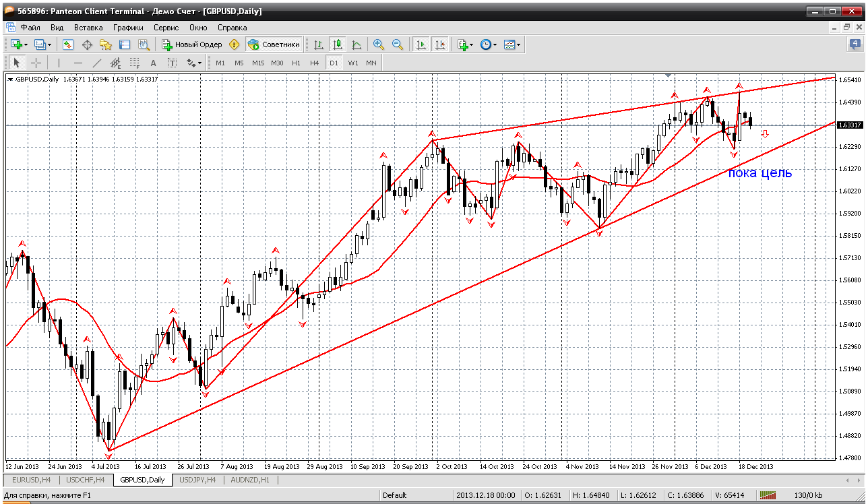Image resolution: width=868 pixels, height=504 pixels.
Task: Pick the trendline drawing tool
Action: (96, 63)
